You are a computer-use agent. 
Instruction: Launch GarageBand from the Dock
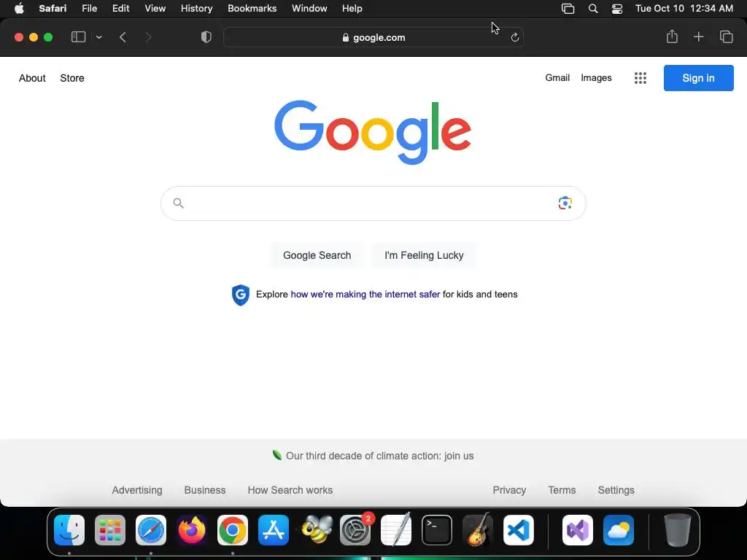(x=478, y=530)
